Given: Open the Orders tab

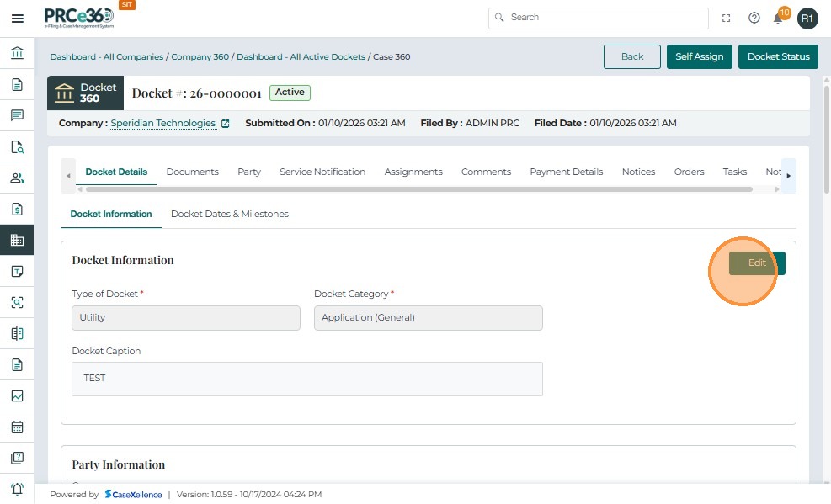Looking at the screenshot, I should [x=689, y=172].
